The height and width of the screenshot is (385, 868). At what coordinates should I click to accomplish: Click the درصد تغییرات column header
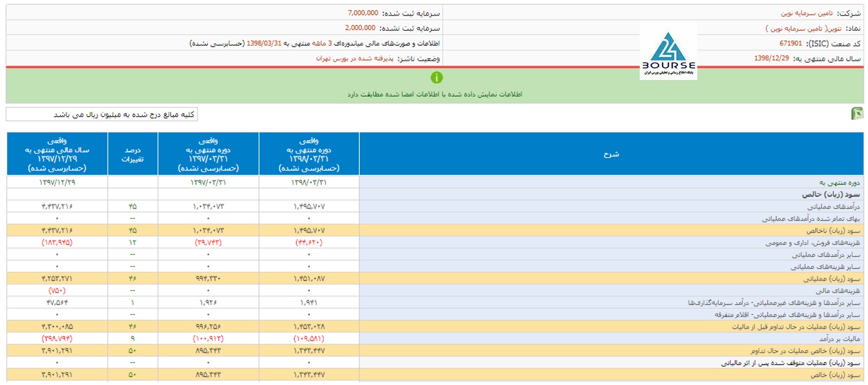click(133, 154)
